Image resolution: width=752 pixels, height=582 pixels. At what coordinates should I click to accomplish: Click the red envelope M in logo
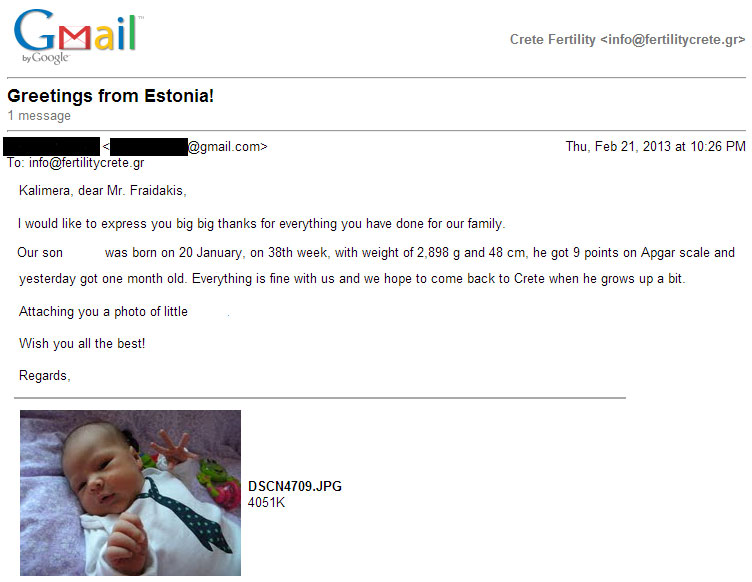pos(74,38)
